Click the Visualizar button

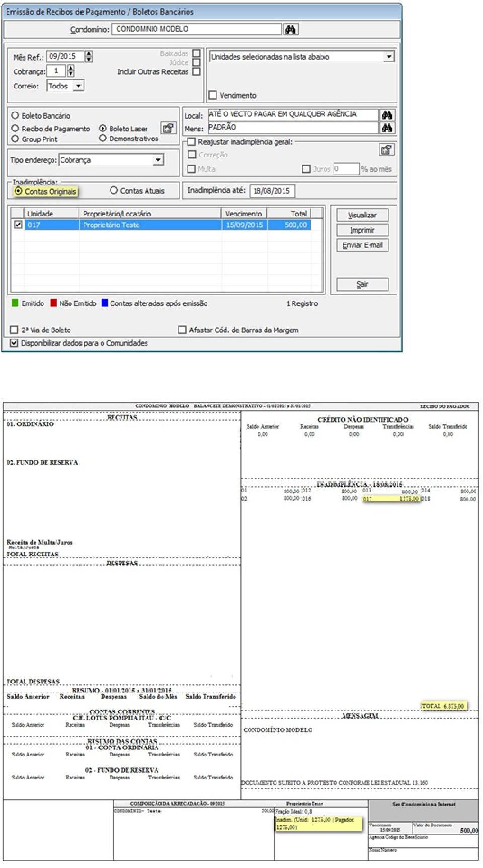tap(362, 215)
